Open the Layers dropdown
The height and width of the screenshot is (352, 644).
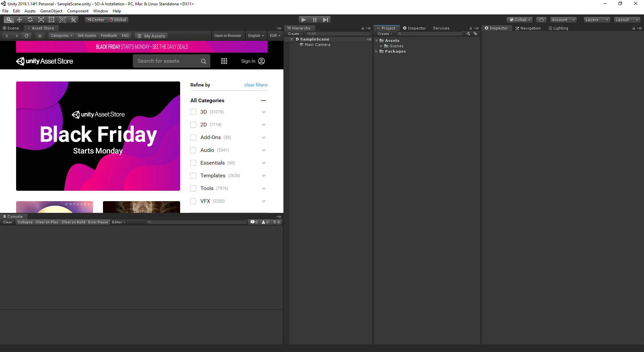tap(596, 20)
